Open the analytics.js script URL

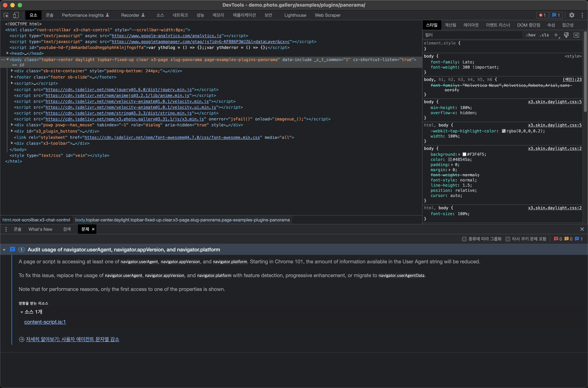pos(166,36)
